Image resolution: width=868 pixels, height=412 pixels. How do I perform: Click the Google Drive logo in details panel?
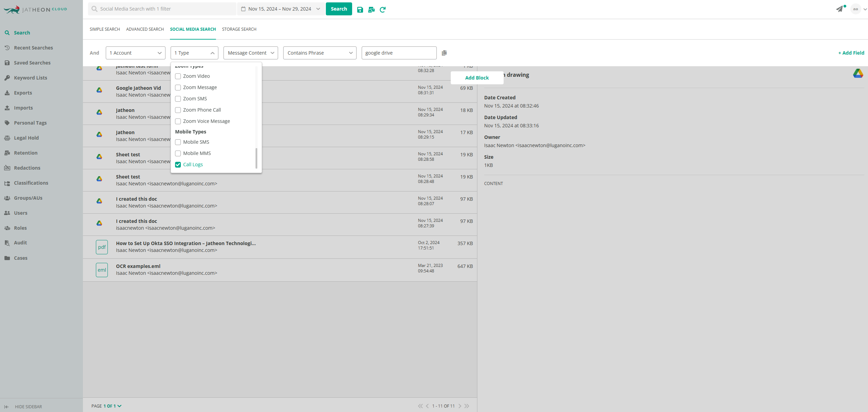[858, 73]
